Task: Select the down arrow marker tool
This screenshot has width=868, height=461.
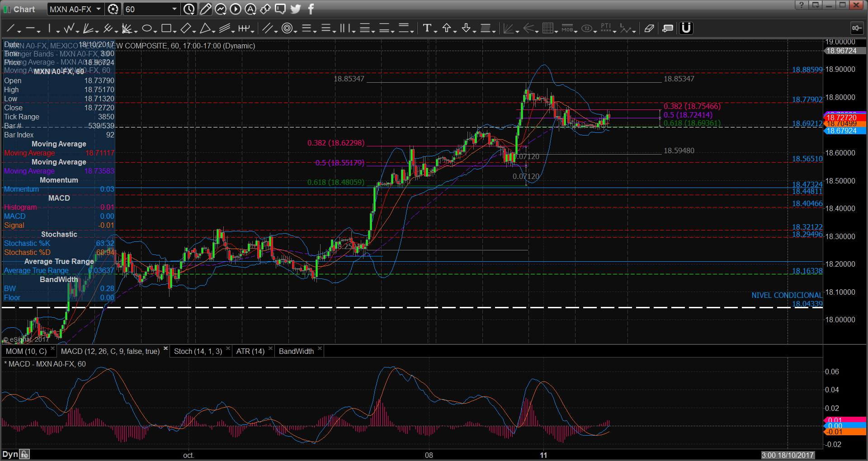Action: point(466,28)
